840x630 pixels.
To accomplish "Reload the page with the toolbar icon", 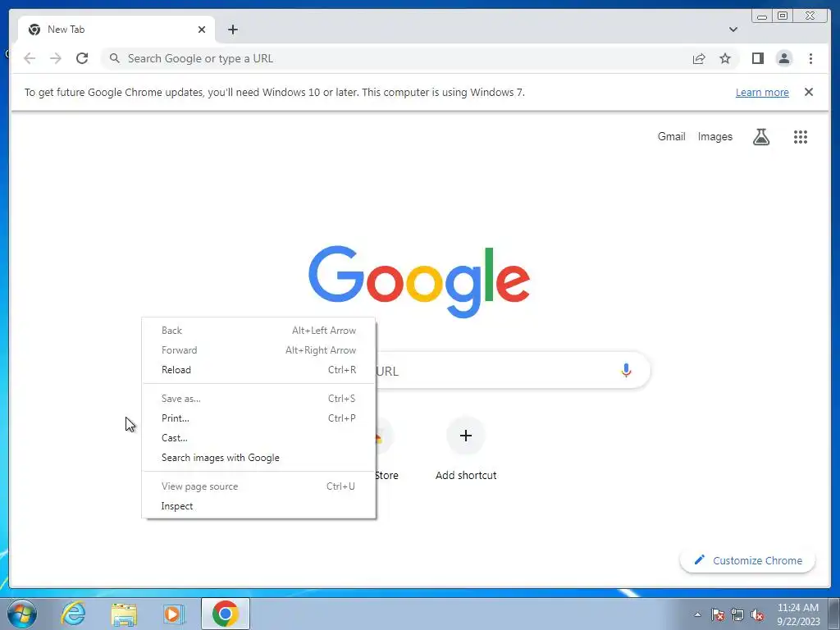I will point(82,58).
